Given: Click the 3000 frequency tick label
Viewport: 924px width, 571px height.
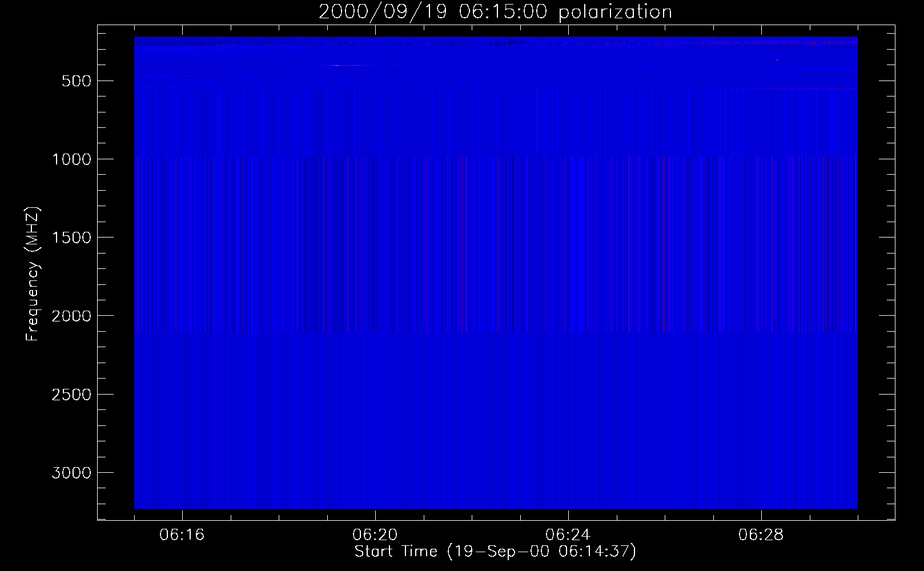Looking at the screenshot, I should point(71,473).
